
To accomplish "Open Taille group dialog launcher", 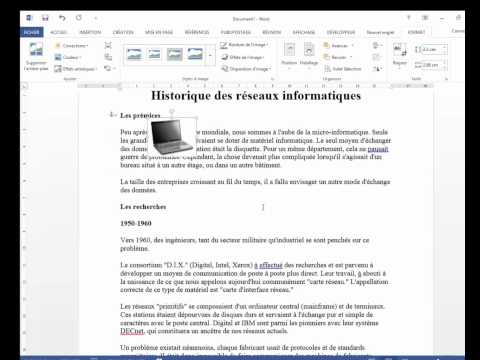I will point(446,79).
